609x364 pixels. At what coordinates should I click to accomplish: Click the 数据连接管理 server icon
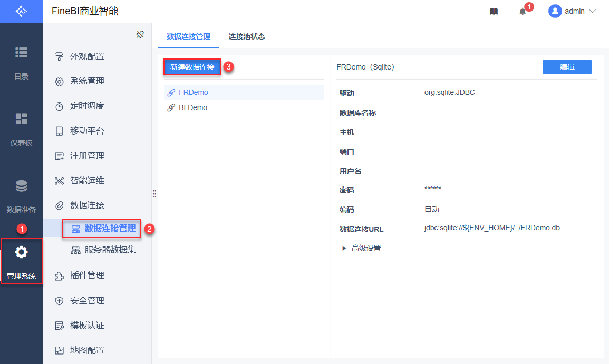[75, 229]
